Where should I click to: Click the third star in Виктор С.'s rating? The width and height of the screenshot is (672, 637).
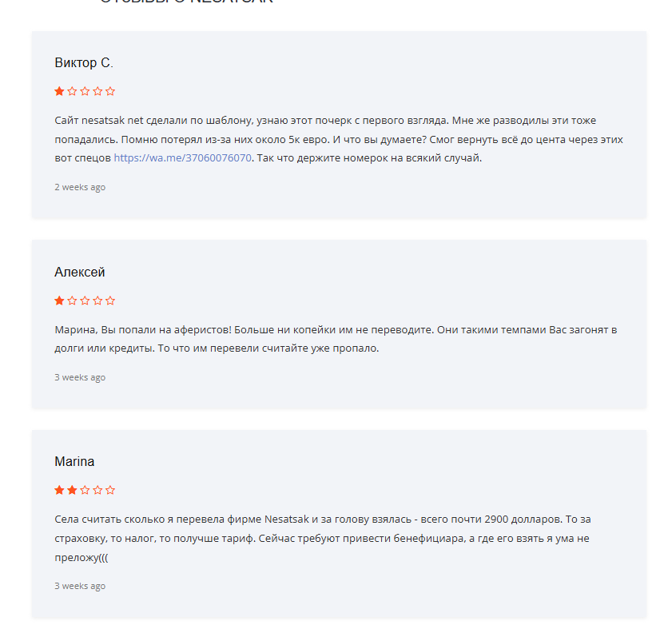(85, 91)
